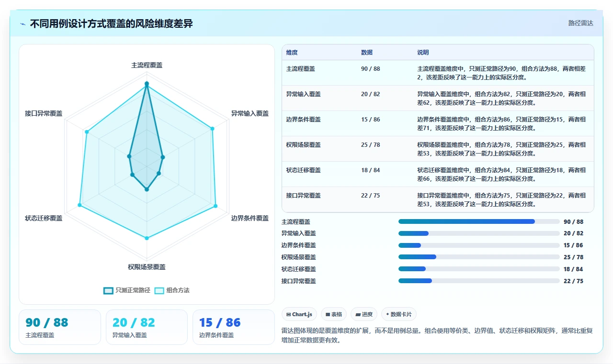613x364 pixels.
Task: Click the 主流程覆盖 table description text
Action: [501, 73]
